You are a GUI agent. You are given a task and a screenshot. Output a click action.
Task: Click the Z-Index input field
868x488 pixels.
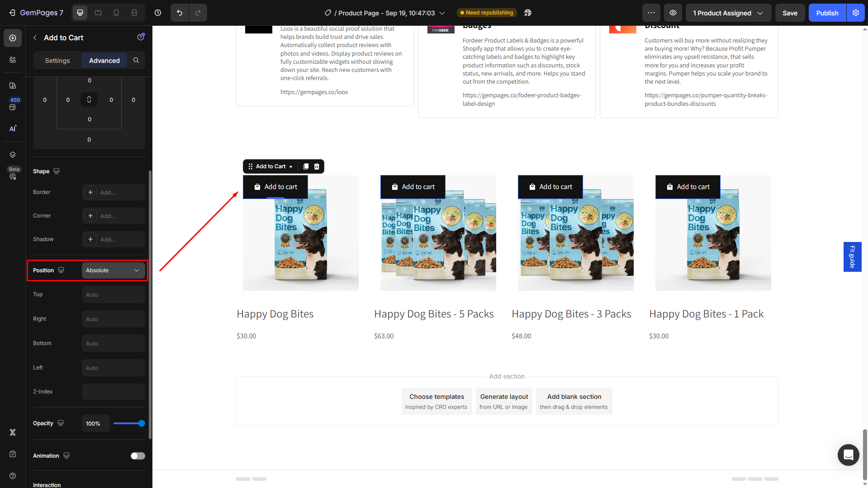113,392
